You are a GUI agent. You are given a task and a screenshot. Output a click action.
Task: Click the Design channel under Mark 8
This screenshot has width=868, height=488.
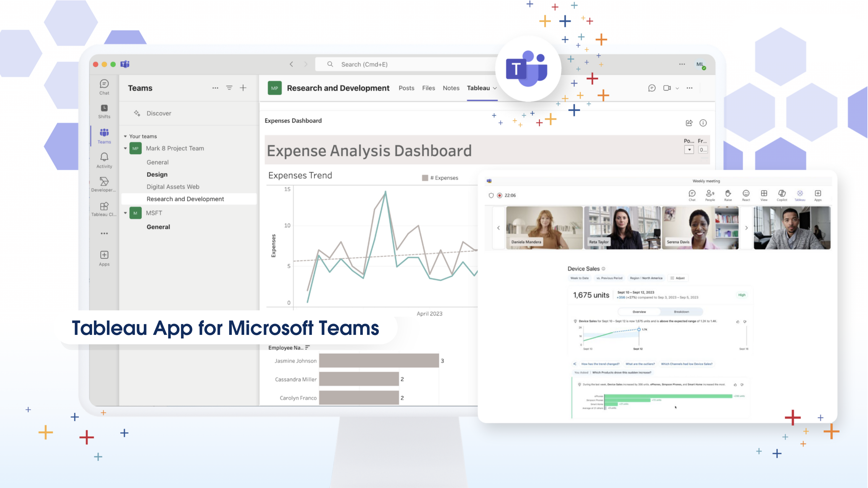pyautogui.click(x=157, y=174)
